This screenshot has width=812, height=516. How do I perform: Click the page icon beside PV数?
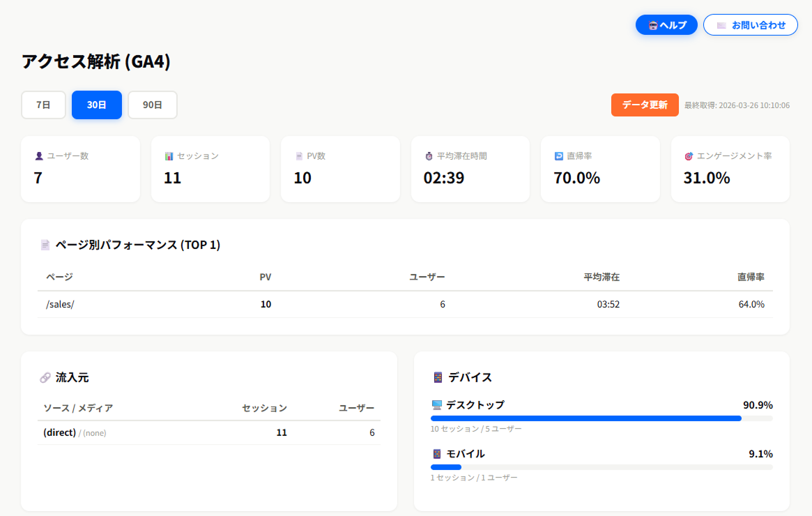click(299, 156)
